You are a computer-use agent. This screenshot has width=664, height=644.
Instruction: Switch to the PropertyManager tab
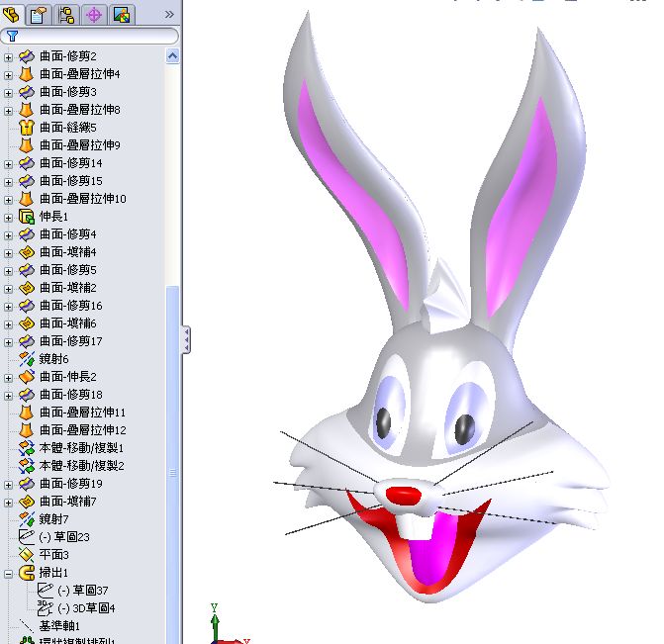(39, 15)
